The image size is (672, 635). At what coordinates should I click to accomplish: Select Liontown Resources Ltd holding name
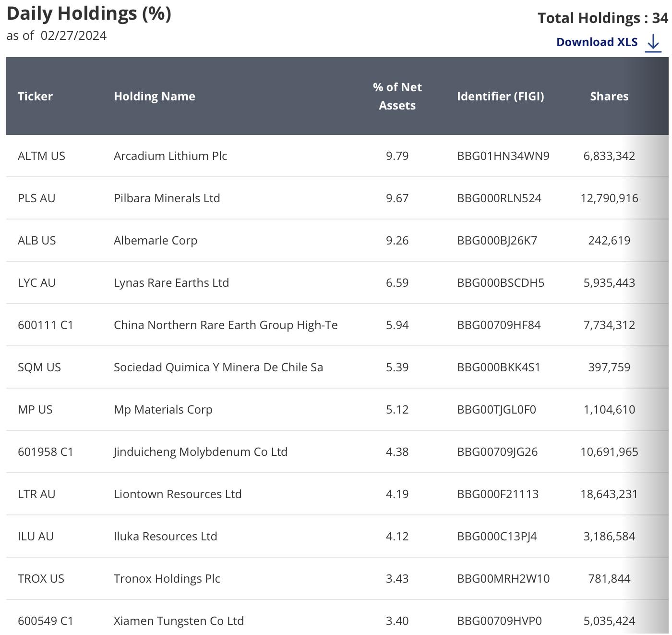(178, 494)
